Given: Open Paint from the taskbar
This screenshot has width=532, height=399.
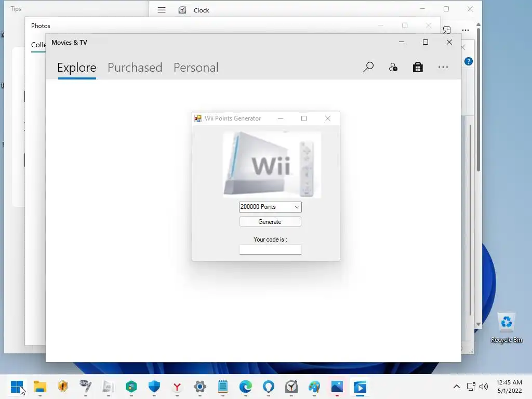Looking at the screenshot, I should point(314,387).
